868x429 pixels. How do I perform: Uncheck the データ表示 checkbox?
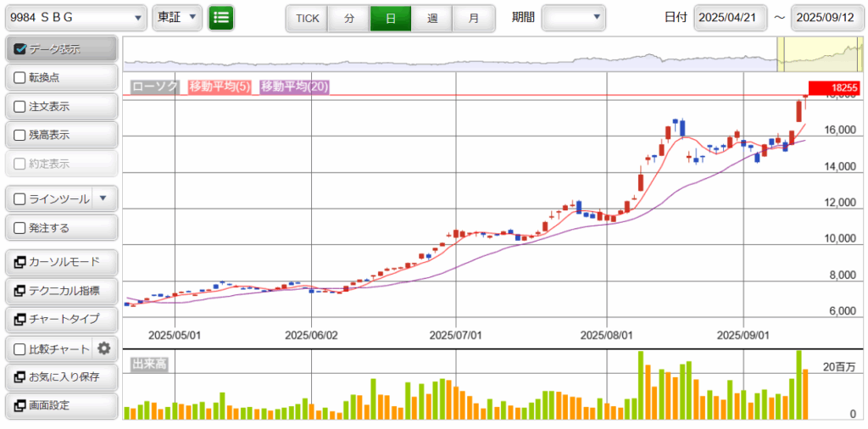tap(21, 49)
